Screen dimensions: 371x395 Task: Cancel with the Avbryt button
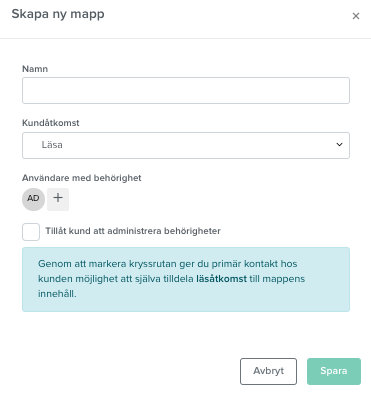268,371
